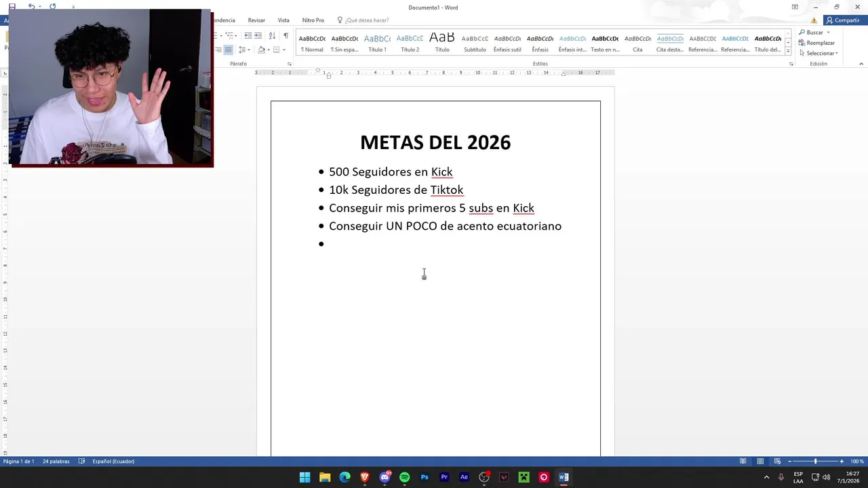868x488 pixels.
Task: Apply the Título 1 style
Action: click(377, 43)
